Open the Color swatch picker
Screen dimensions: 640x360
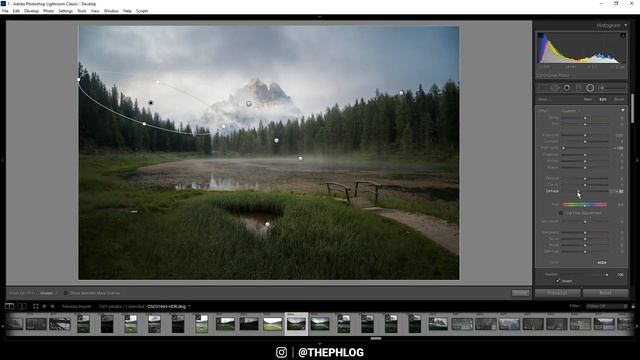pos(602,262)
